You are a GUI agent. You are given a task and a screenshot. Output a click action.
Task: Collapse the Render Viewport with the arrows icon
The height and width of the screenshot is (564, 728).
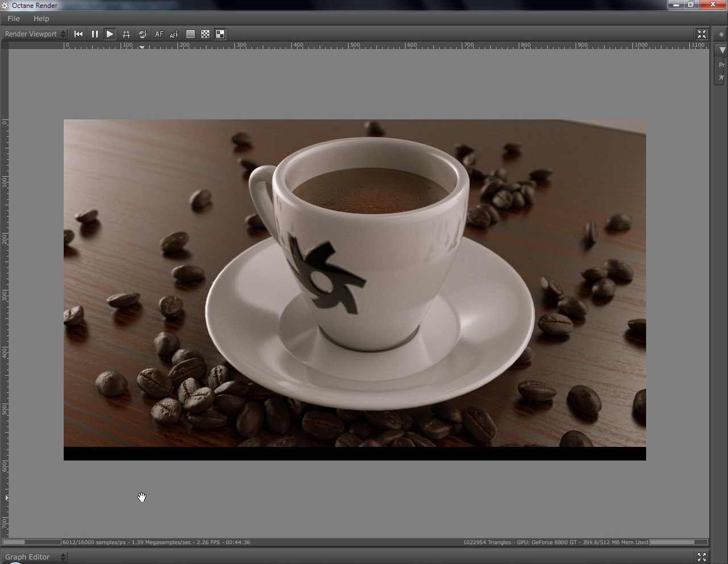tap(702, 34)
